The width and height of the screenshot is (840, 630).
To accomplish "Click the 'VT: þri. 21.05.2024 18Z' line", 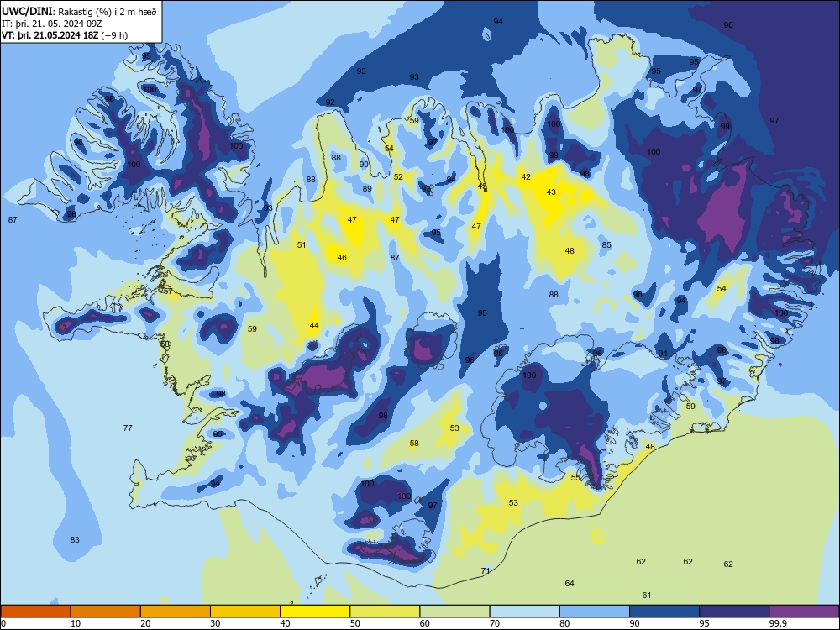I will (x=50, y=35).
